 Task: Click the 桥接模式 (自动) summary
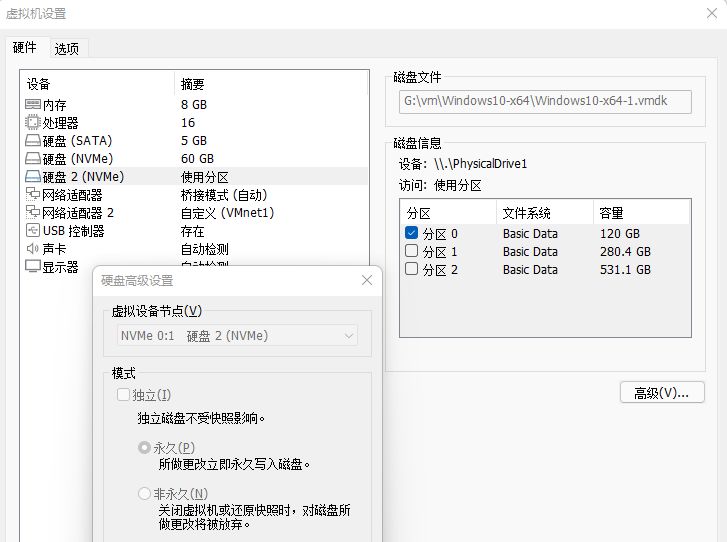(224, 195)
